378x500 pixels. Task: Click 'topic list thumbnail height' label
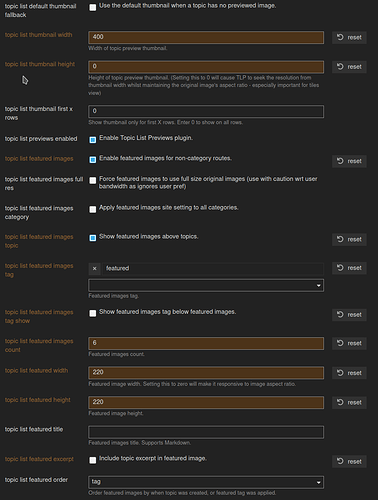point(40,64)
